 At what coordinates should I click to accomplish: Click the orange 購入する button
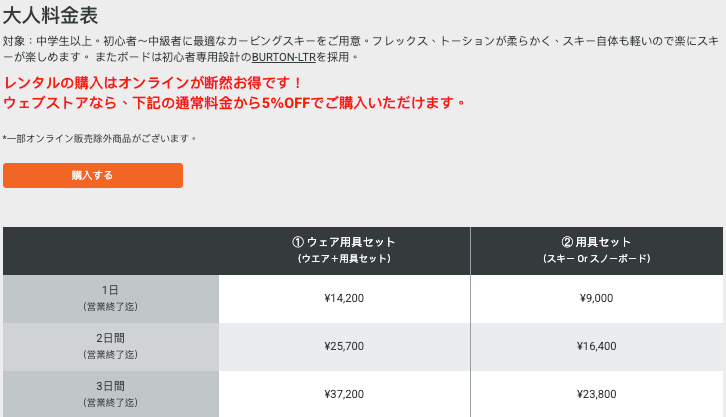[x=93, y=175]
